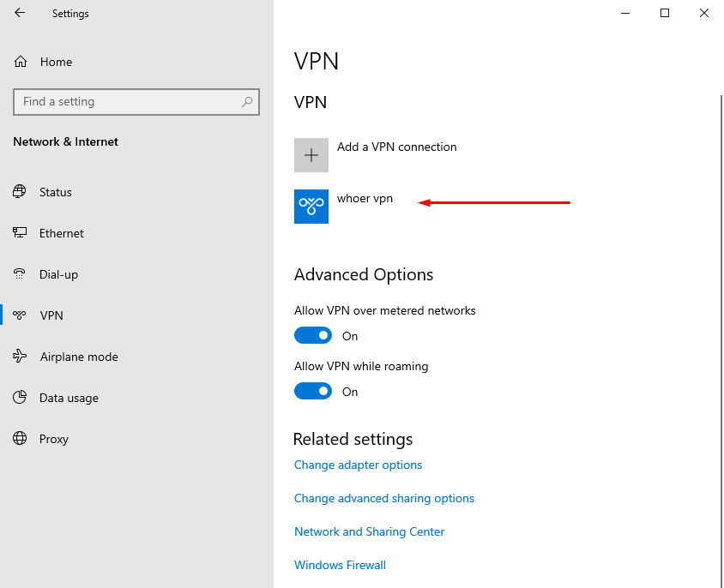This screenshot has height=588, width=724.
Task: Go back with the Settings back arrow
Action: point(20,13)
